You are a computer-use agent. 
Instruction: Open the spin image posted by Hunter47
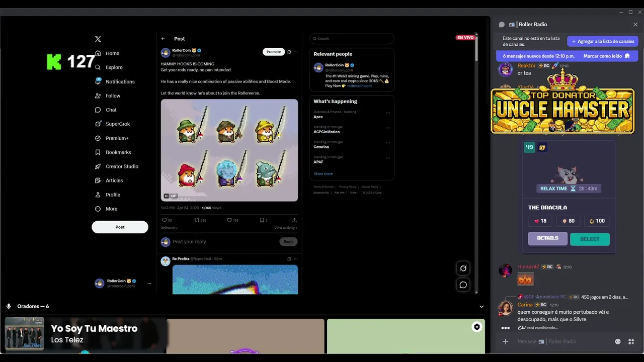525,280
